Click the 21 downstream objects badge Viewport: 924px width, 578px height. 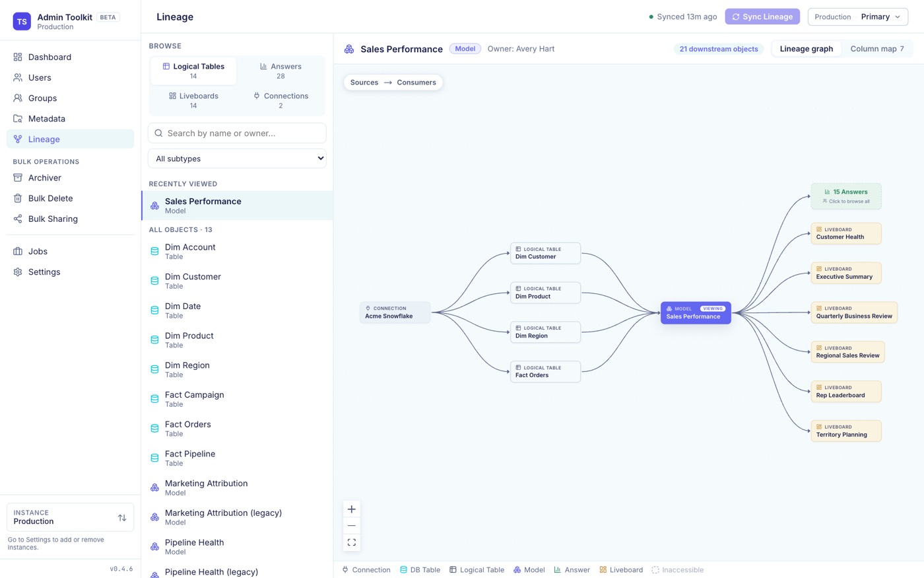click(x=719, y=49)
